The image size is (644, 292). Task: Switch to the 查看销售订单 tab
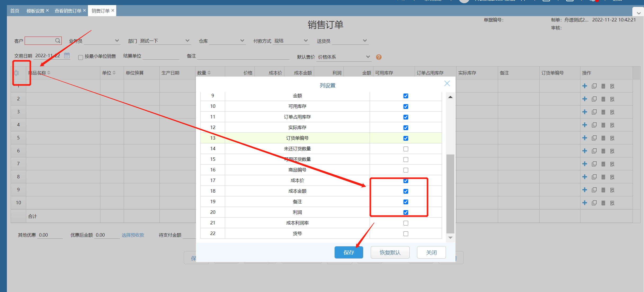coord(68,11)
